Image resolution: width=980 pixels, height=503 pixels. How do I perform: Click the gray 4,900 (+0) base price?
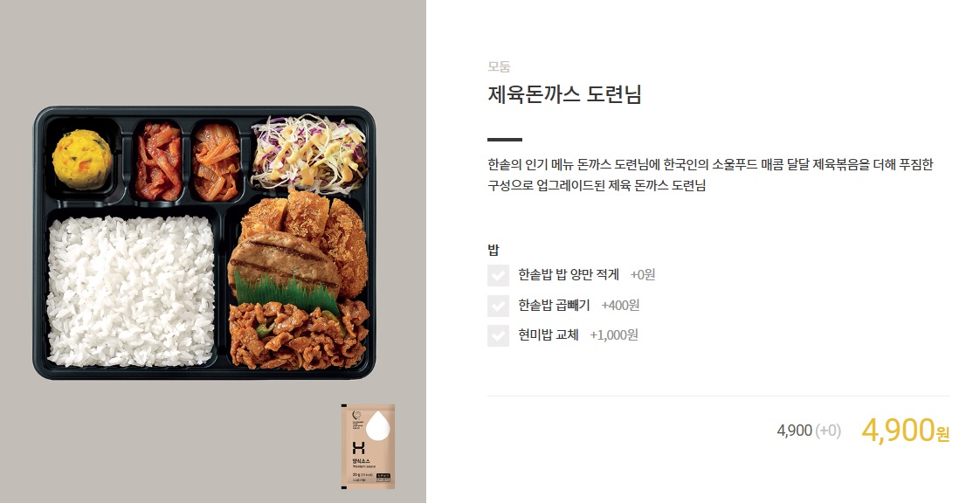tap(809, 431)
